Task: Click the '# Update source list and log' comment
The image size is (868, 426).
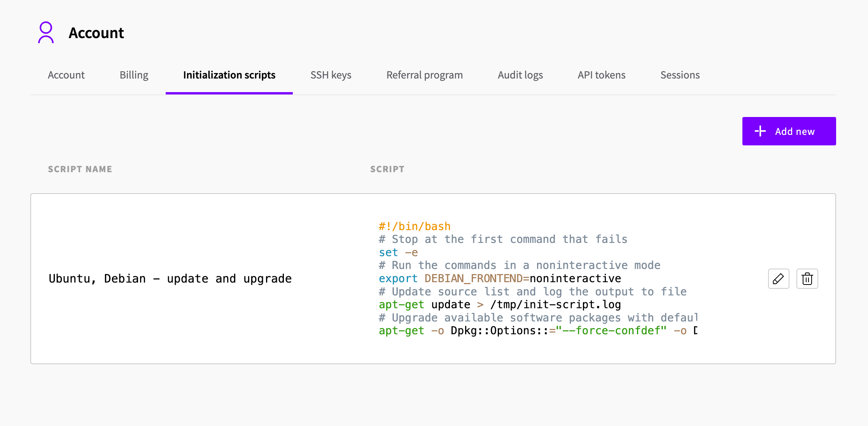Action: coord(533,292)
